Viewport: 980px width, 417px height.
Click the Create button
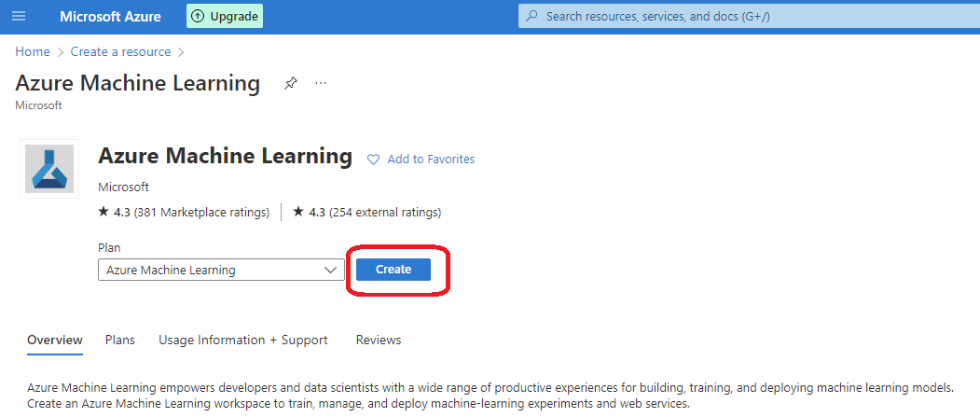(393, 270)
